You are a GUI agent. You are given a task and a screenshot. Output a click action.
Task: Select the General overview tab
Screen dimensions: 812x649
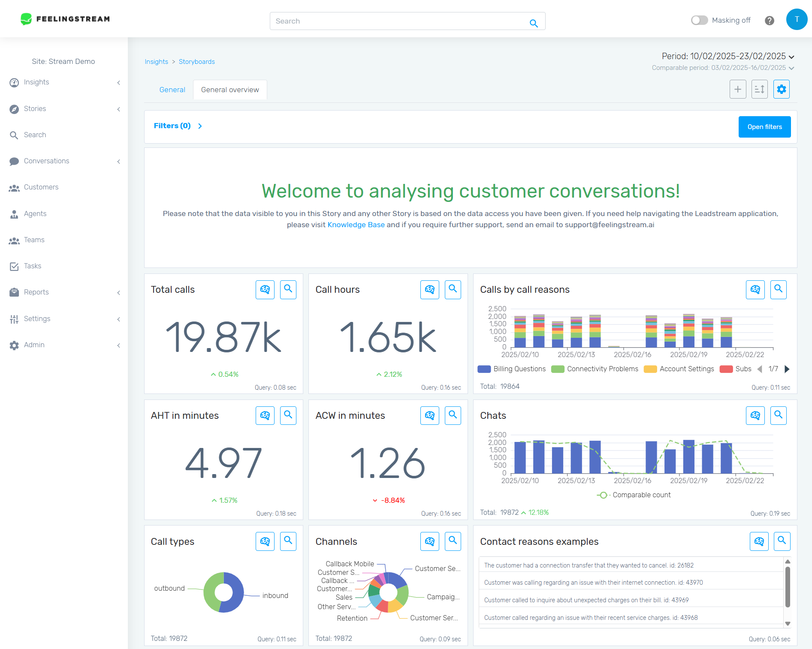230,90
